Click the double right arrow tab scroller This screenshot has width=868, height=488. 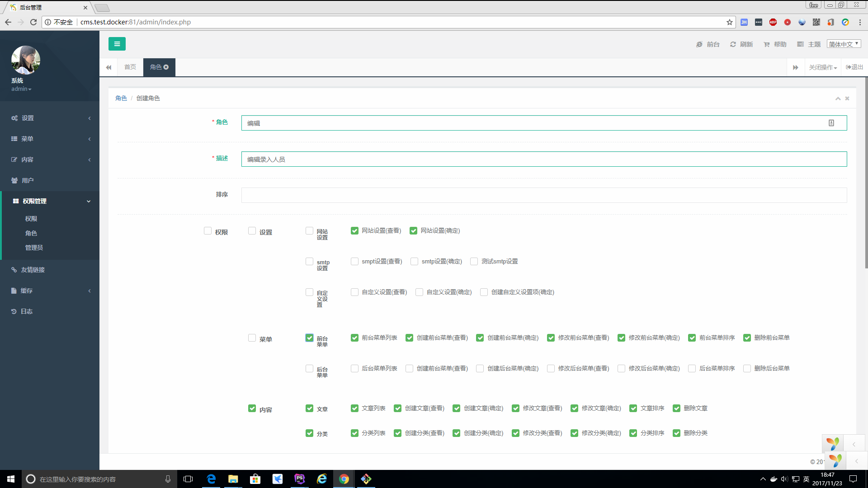tap(795, 67)
